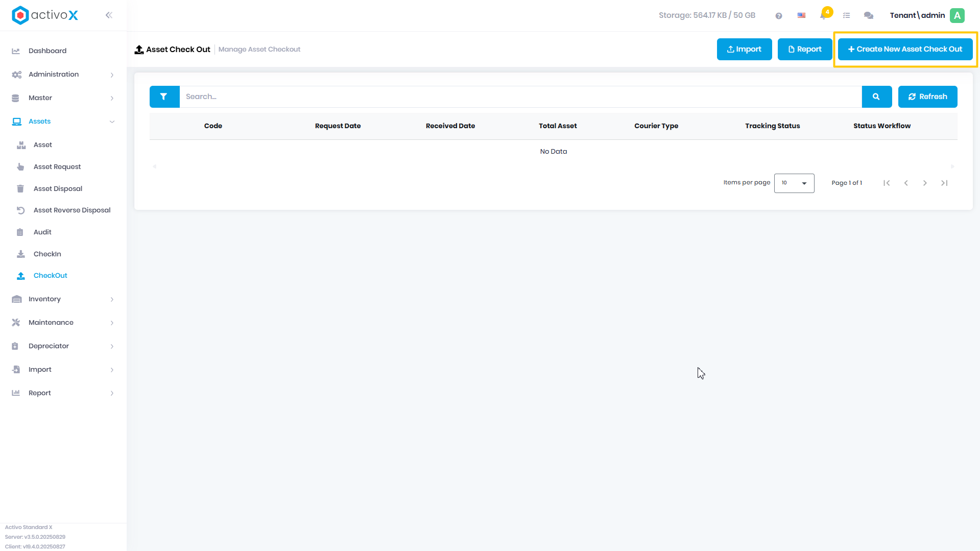
Task: Select CheckOut in the sidebar
Action: 51,276
